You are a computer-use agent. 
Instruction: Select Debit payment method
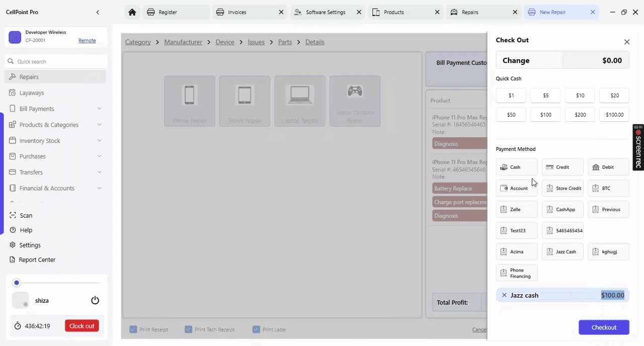[x=608, y=167]
